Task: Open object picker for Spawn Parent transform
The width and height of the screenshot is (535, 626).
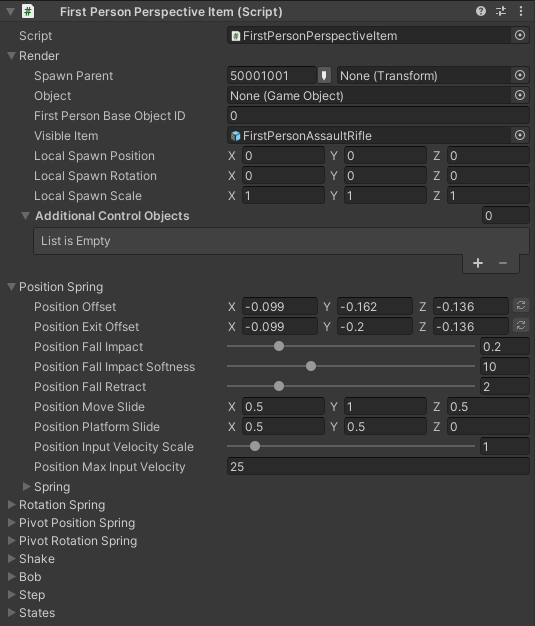Action: click(x=520, y=75)
